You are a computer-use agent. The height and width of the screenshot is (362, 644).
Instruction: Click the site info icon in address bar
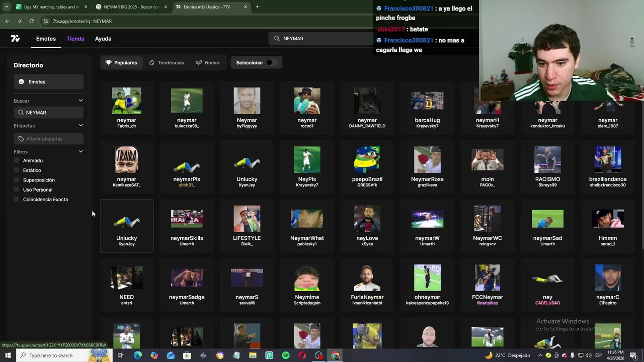[x=46, y=21]
